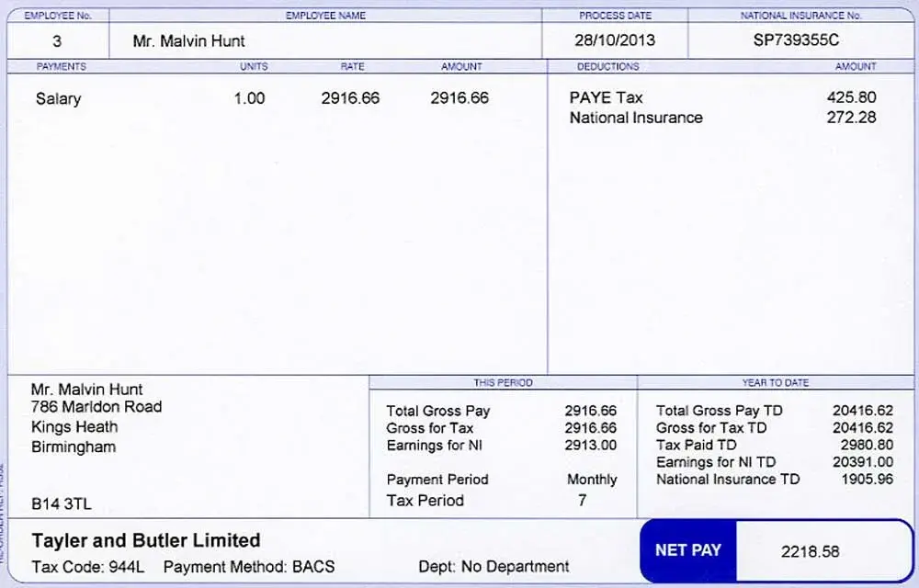Select the Monthly payment period value
The height and width of the screenshot is (588, 919).
pos(592,480)
